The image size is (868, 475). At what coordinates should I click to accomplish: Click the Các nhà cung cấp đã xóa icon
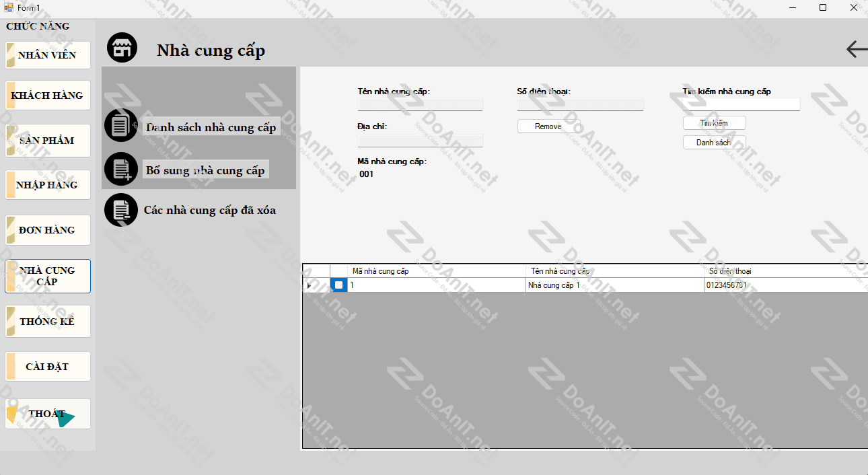(x=121, y=210)
